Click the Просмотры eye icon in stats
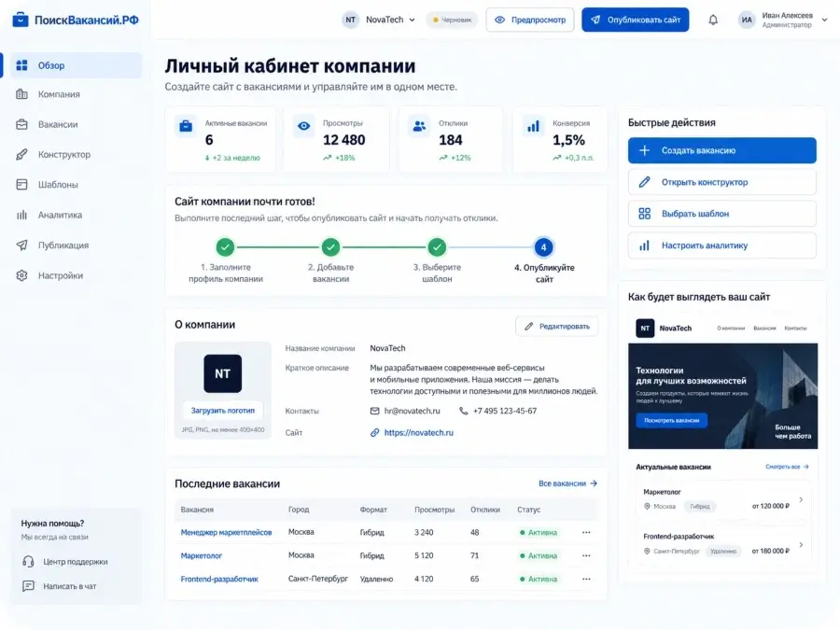Image resolution: width=840 pixels, height=630 pixels. coord(303,126)
